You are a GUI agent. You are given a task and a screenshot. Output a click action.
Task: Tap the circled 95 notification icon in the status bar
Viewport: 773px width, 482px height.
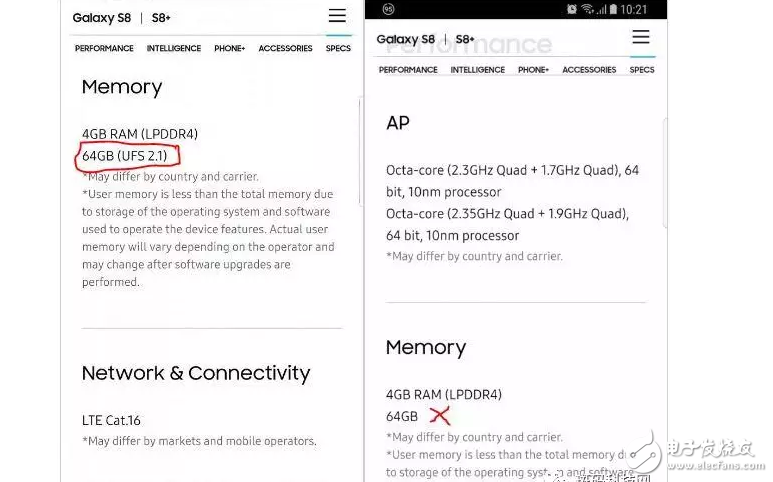pos(388,10)
